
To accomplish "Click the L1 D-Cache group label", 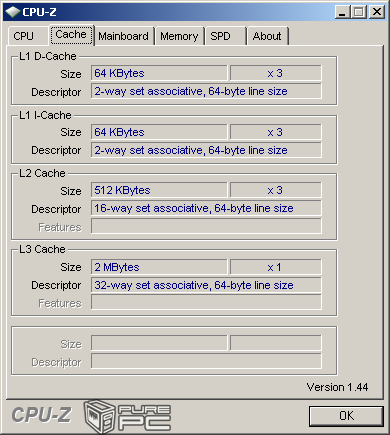I will point(48,56).
